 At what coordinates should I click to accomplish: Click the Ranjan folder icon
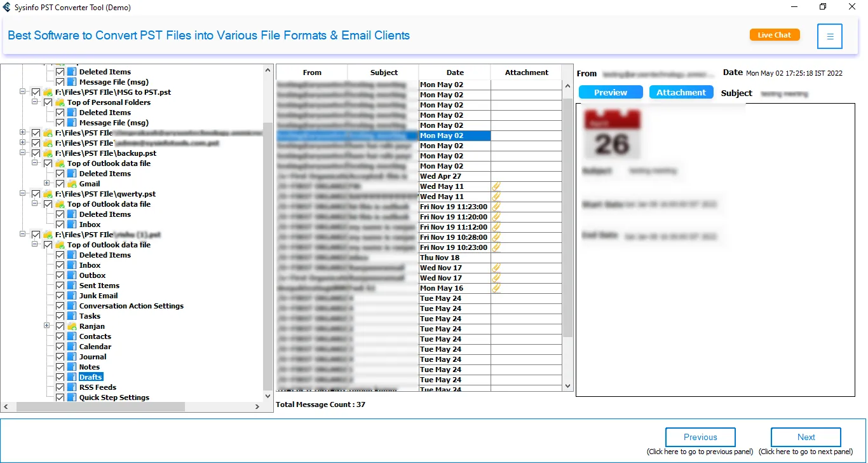pyautogui.click(x=72, y=326)
